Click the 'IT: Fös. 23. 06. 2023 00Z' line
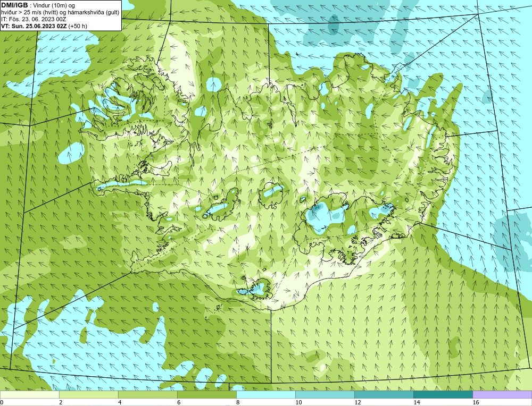Image resolution: width=532 pixels, height=406 pixels. click(x=34, y=19)
